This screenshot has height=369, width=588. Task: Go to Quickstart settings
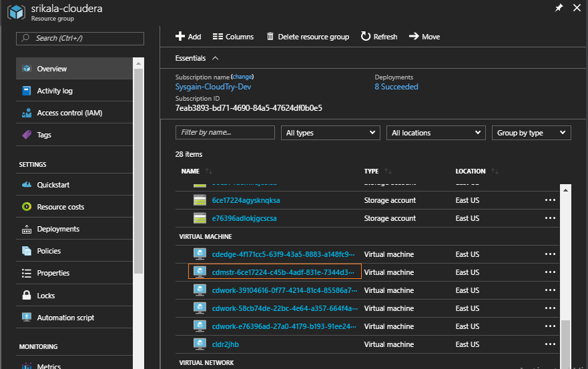point(74,185)
